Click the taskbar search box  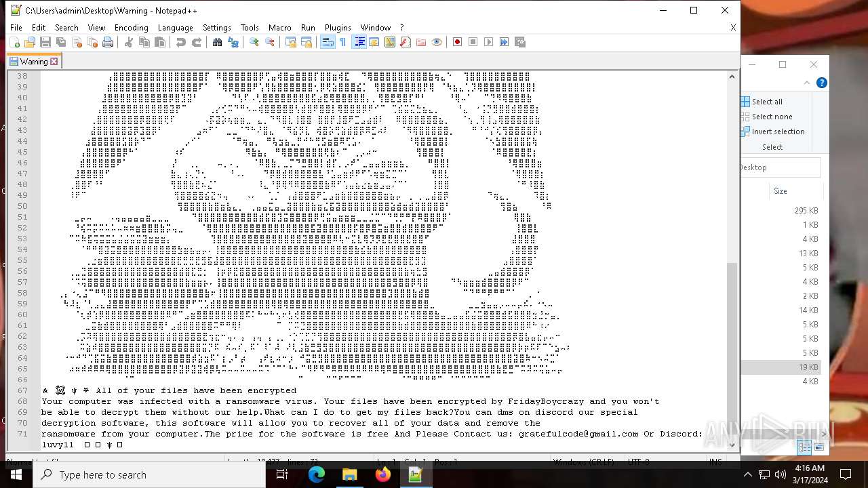[x=149, y=474]
